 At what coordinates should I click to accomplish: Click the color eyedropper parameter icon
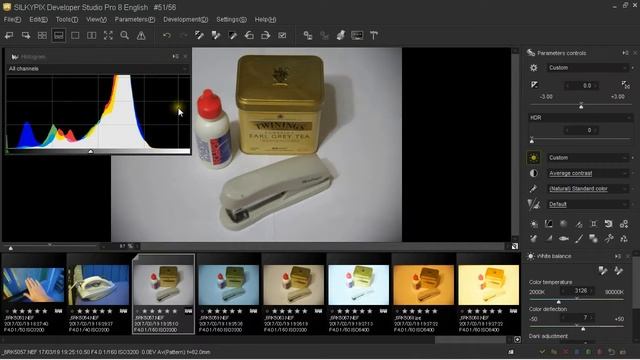[533, 189]
